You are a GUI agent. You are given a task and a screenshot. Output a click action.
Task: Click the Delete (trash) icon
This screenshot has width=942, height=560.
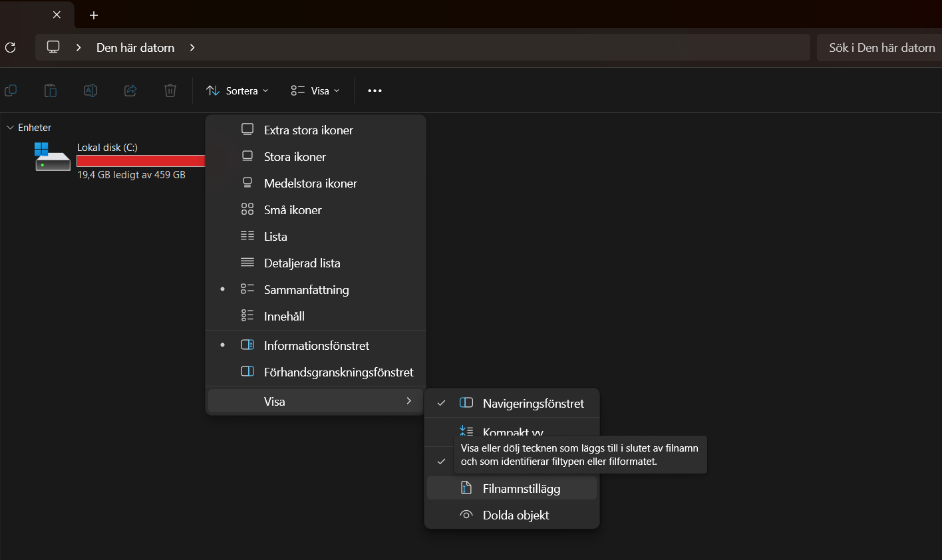coord(170,90)
